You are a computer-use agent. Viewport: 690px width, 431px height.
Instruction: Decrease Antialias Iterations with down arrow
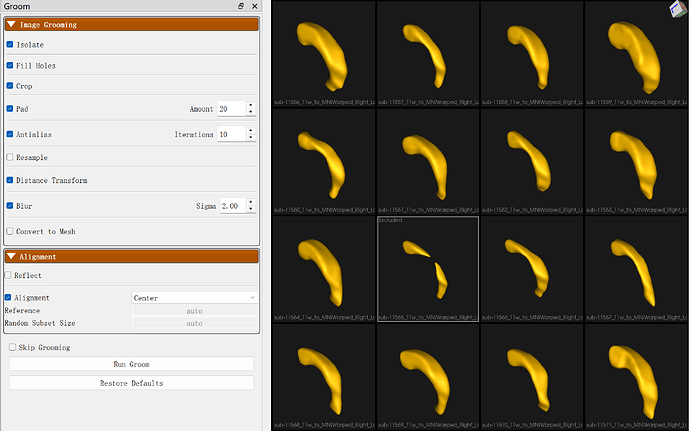coord(251,138)
